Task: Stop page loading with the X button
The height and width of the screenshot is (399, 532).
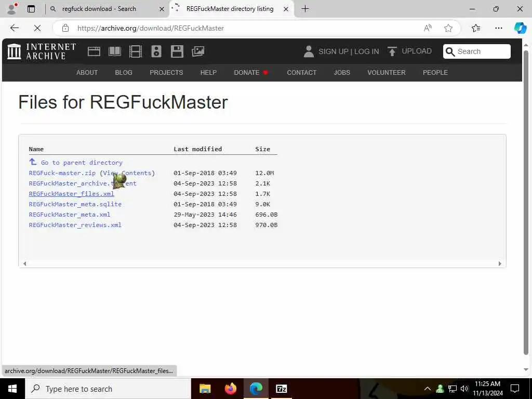Action: point(37,28)
